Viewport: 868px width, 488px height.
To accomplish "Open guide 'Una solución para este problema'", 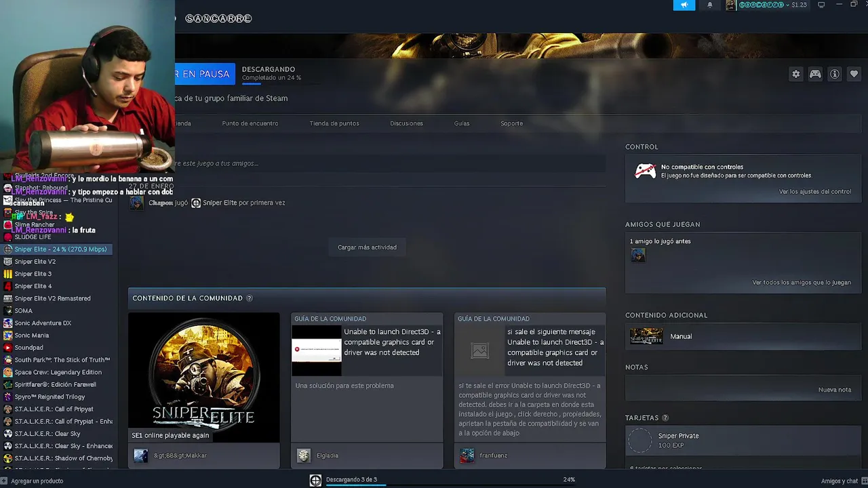I will point(344,386).
